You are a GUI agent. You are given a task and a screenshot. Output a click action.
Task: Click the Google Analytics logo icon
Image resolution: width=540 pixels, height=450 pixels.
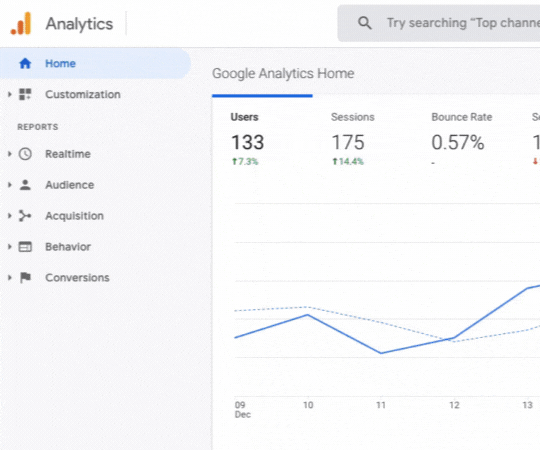(21, 24)
